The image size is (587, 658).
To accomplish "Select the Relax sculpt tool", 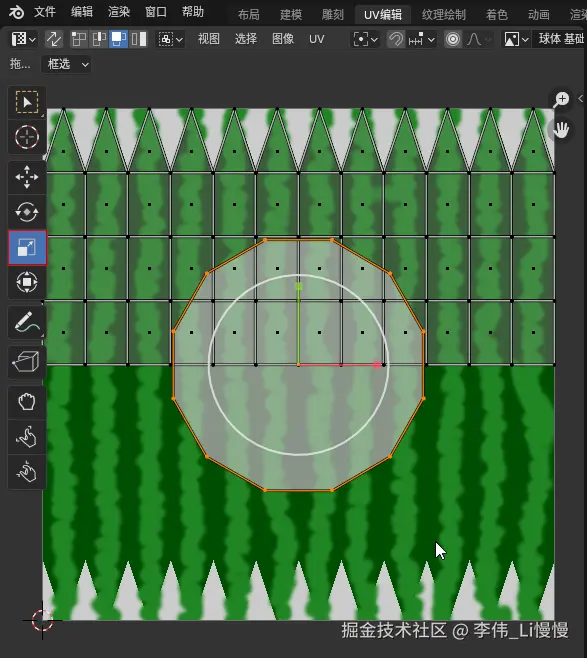I will 27,437.
